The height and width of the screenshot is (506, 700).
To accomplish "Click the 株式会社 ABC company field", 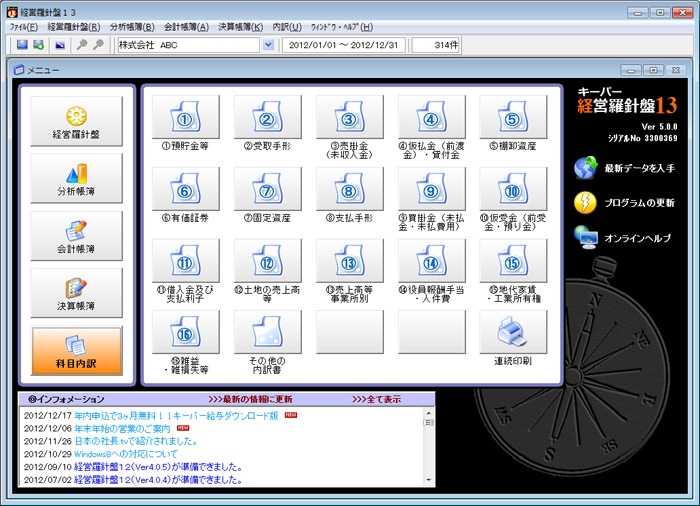I will [x=188, y=45].
